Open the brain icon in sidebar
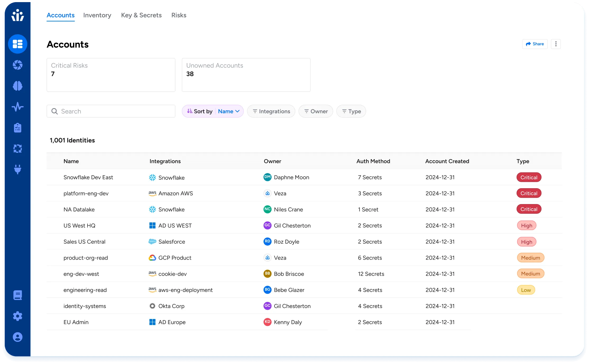The image size is (589, 364). pos(17,86)
